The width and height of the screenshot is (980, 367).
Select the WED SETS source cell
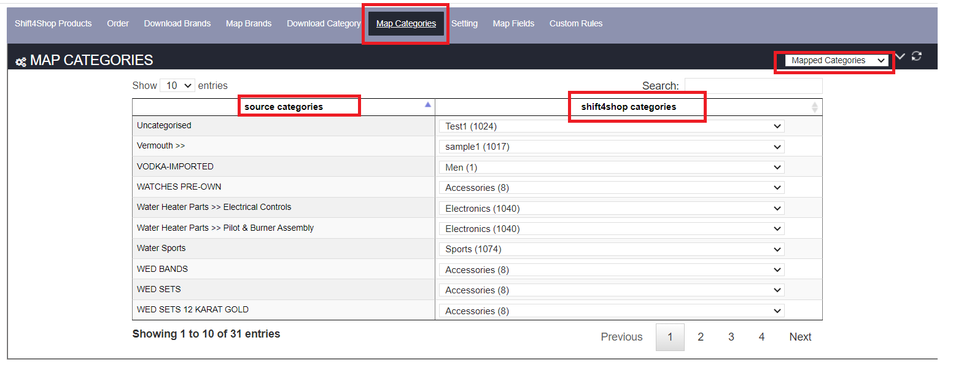(x=284, y=289)
